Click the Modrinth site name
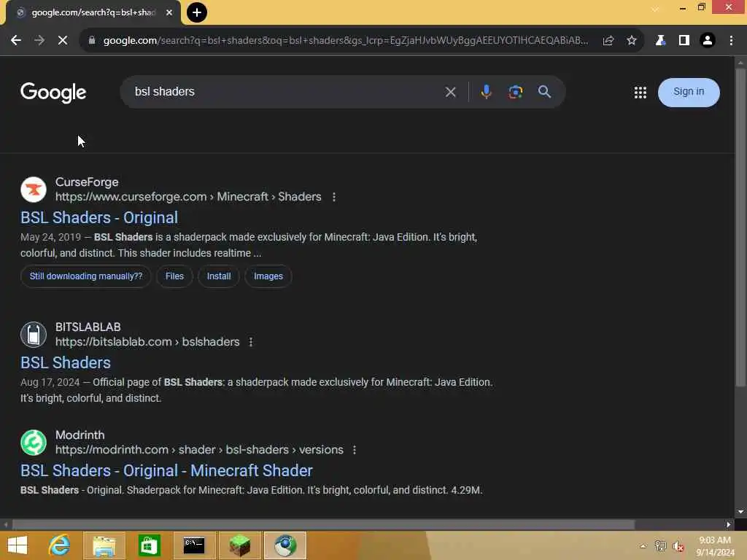 80,435
